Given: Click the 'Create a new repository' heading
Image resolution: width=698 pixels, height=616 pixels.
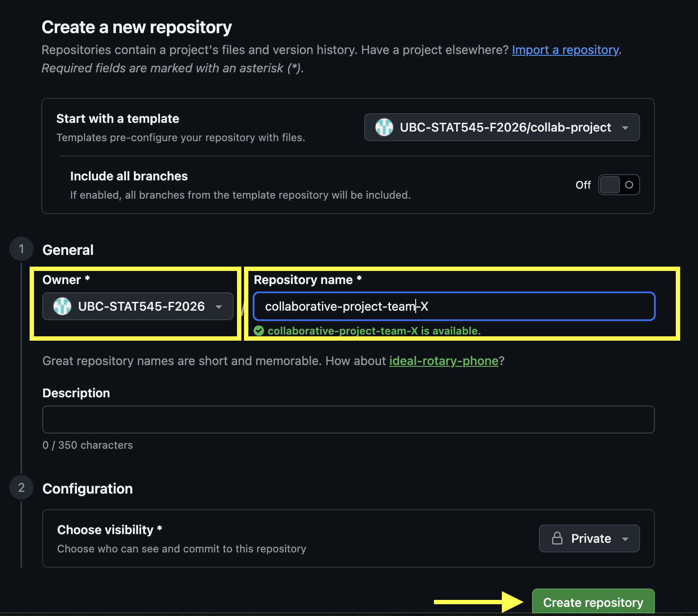Looking at the screenshot, I should pyautogui.click(x=137, y=27).
